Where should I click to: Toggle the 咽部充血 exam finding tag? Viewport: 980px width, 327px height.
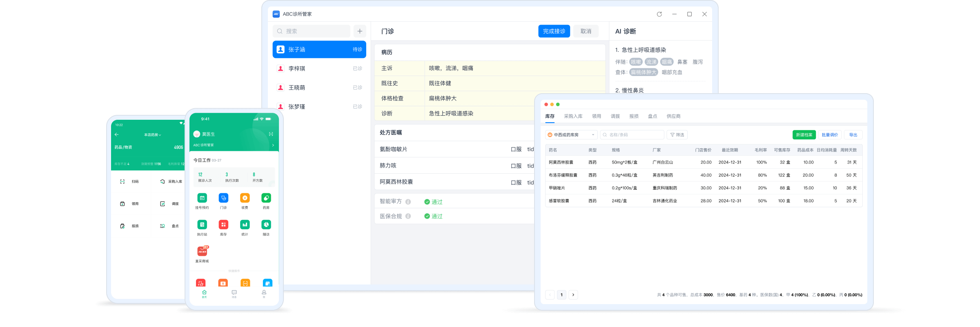click(672, 72)
